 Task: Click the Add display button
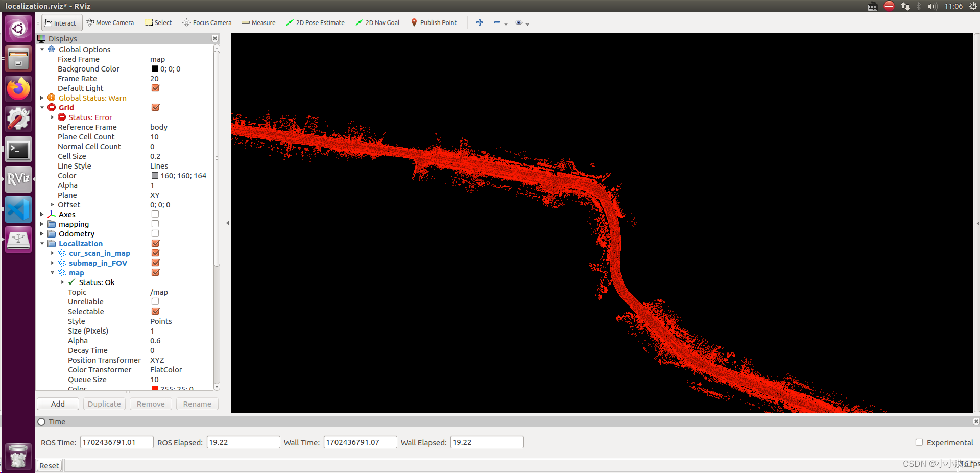(58, 404)
